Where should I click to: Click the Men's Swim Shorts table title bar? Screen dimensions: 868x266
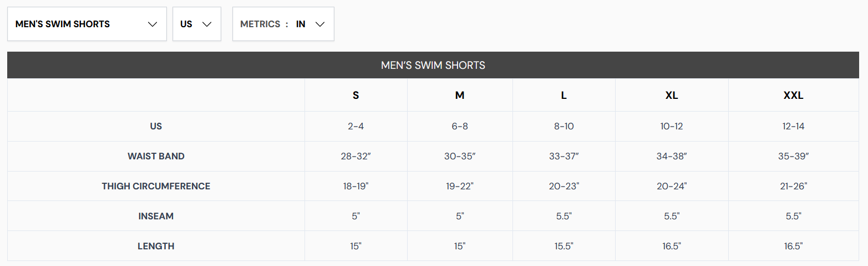433,65
